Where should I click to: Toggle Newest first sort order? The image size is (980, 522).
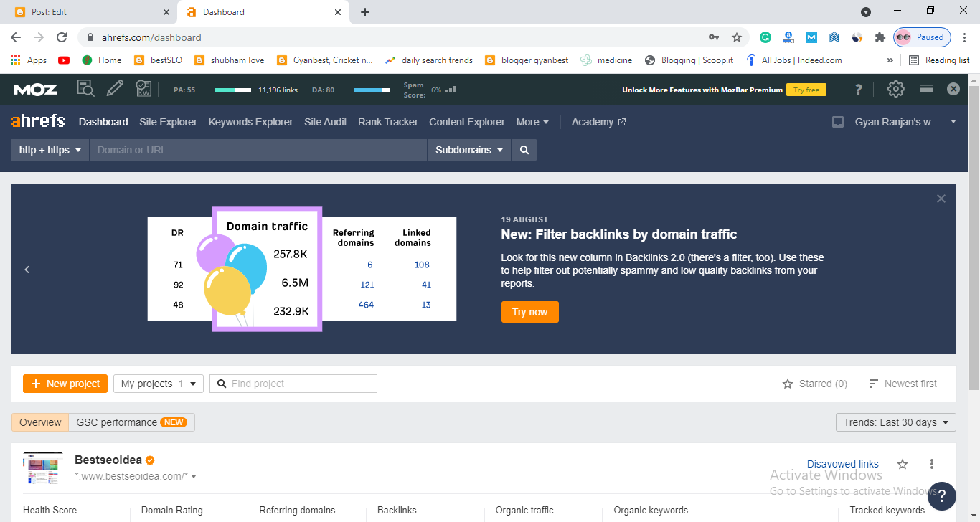tap(903, 384)
